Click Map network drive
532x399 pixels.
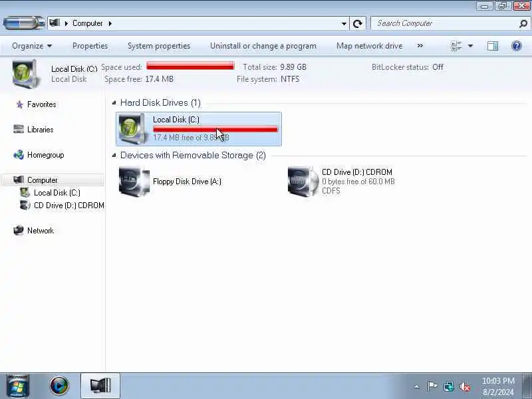click(370, 46)
